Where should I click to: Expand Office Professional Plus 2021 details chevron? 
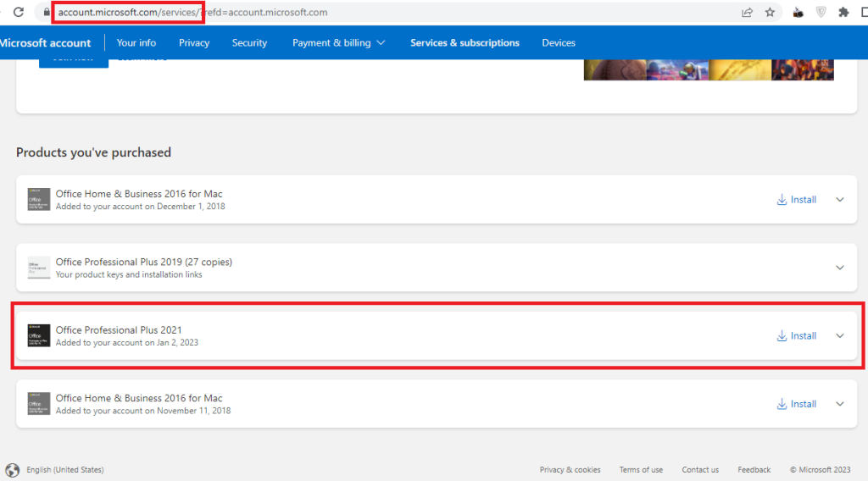tap(840, 336)
